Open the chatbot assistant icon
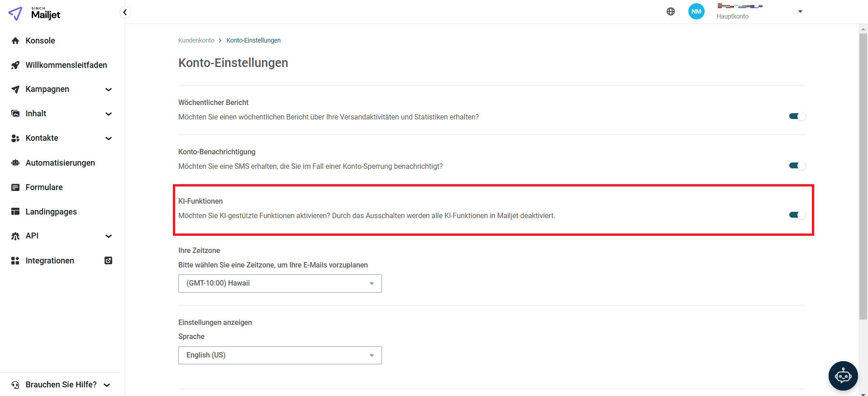Screen dimensions: 868x396 pyautogui.click(x=843, y=376)
